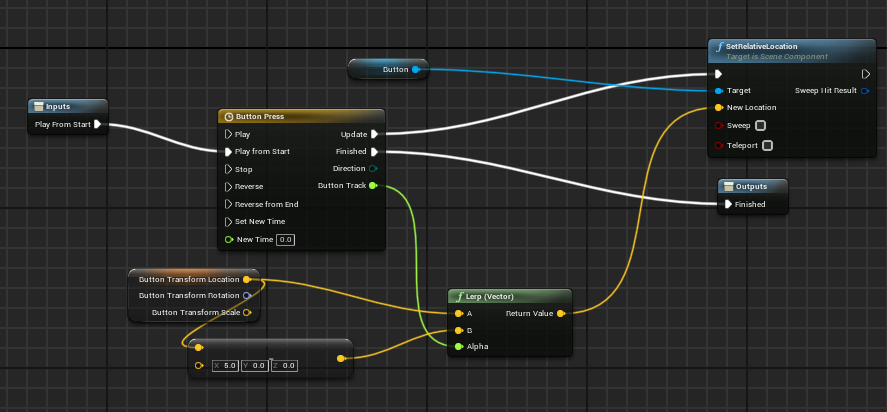Click the Sweep Hit Result output pin

[865, 91]
